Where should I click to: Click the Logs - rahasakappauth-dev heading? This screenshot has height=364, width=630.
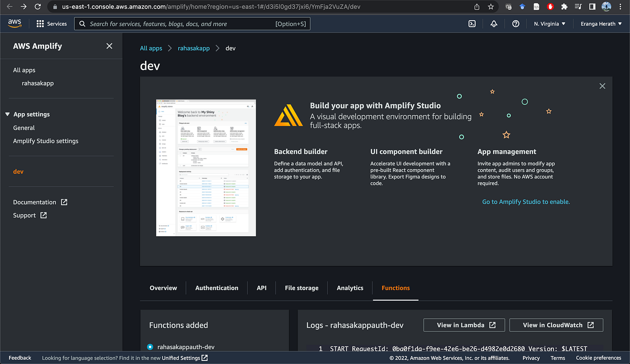tap(355, 325)
